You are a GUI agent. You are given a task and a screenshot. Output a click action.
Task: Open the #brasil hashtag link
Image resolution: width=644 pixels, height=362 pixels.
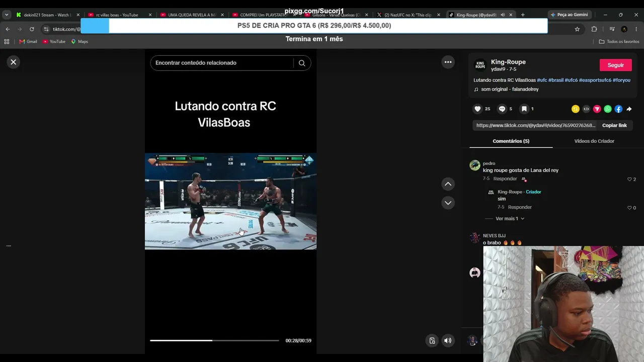pyautogui.click(x=556, y=80)
